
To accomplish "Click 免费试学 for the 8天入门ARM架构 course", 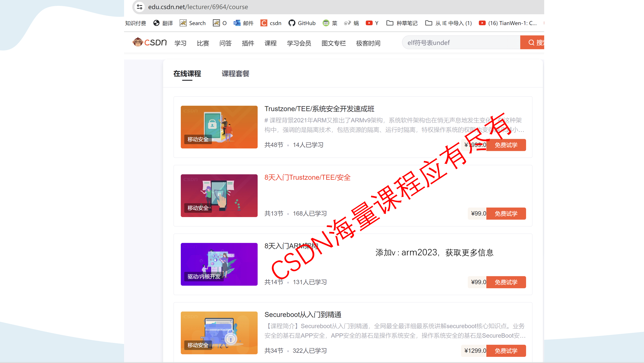I will click(x=506, y=282).
